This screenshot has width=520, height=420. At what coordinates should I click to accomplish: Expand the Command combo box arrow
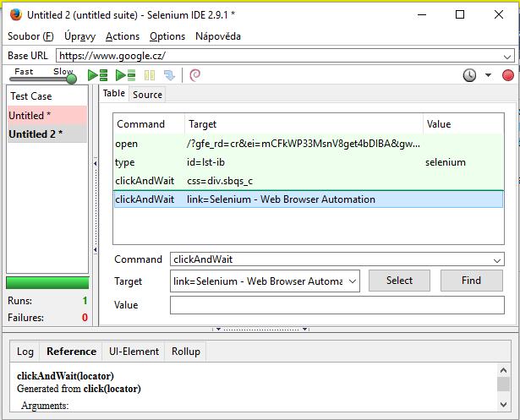click(497, 260)
